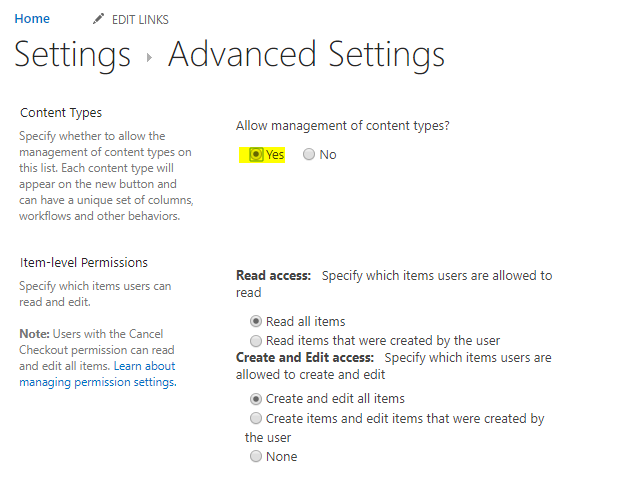Viewport: 630px width, 486px height.
Task: Click the Content Types section heading
Action: coord(61,113)
